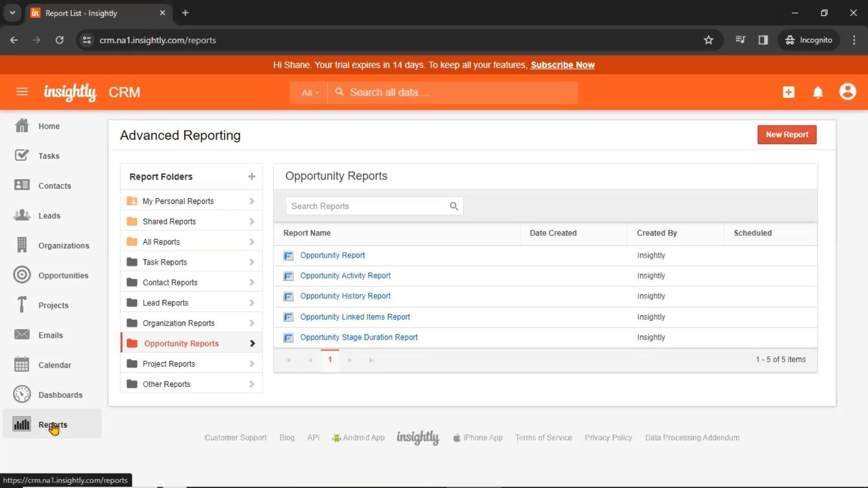Bookmark this page with the star icon
Image resolution: width=868 pixels, height=488 pixels.
[708, 40]
